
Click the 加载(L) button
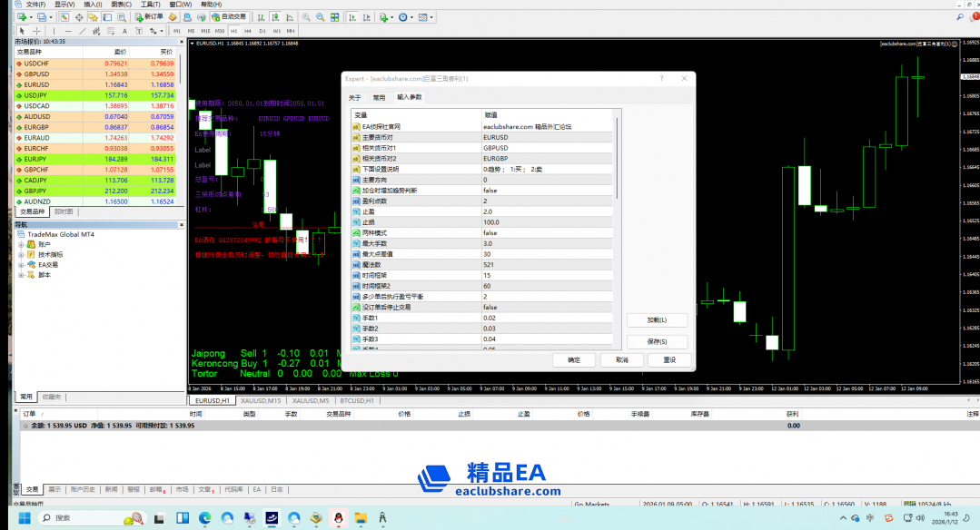[x=657, y=320]
